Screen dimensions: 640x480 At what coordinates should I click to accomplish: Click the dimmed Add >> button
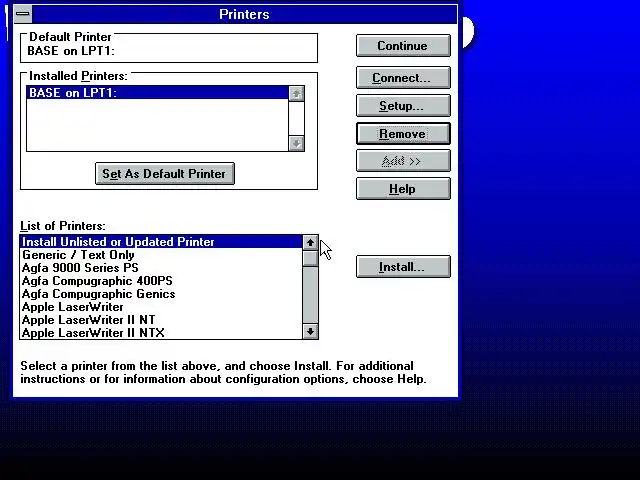click(403, 161)
